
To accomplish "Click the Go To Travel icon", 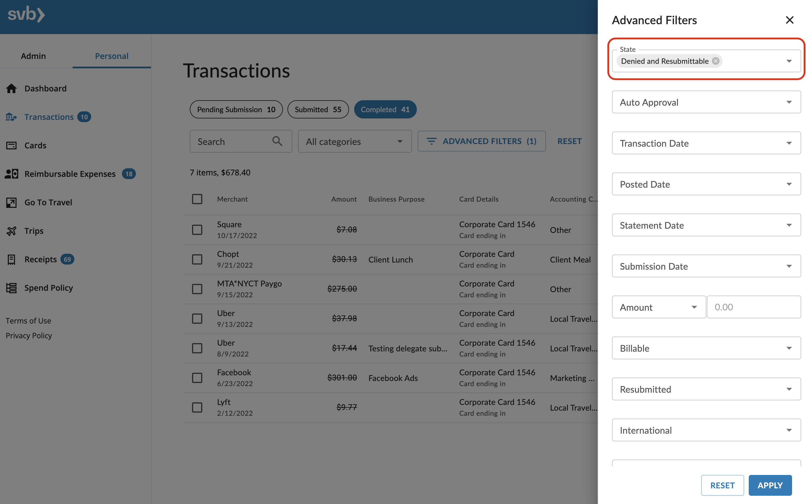I will click(x=11, y=202).
